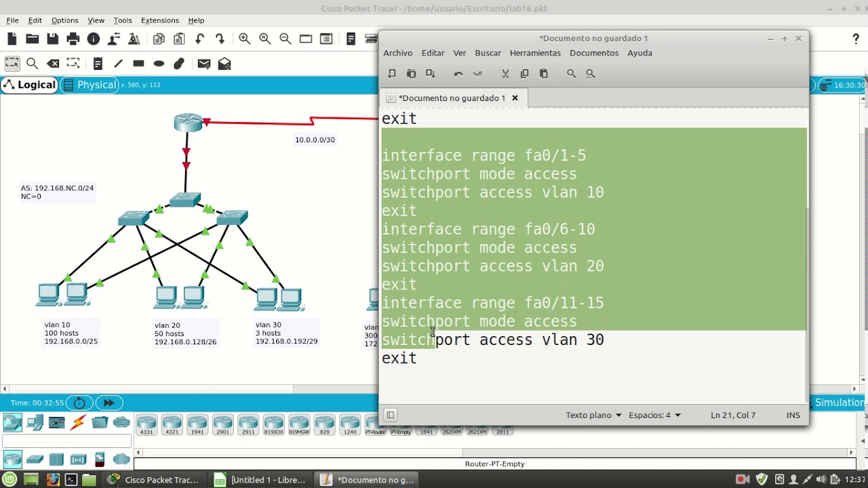The image size is (868, 488).
Task: Switch to Physical workspace view
Action: click(x=90, y=85)
